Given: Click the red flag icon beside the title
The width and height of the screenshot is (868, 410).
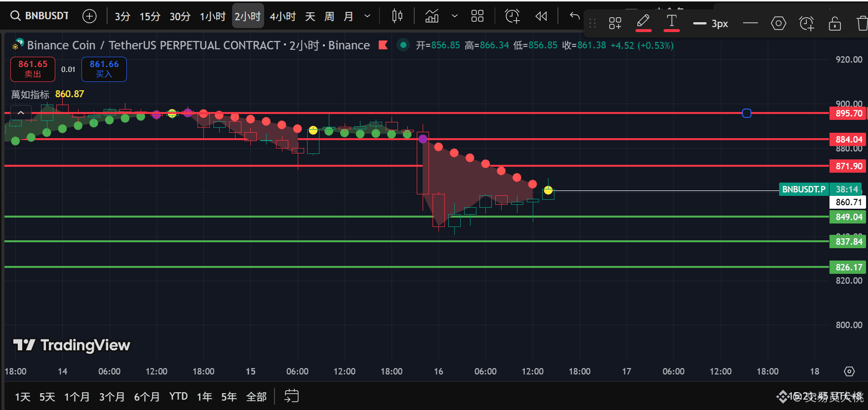Looking at the screenshot, I should [383, 45].
